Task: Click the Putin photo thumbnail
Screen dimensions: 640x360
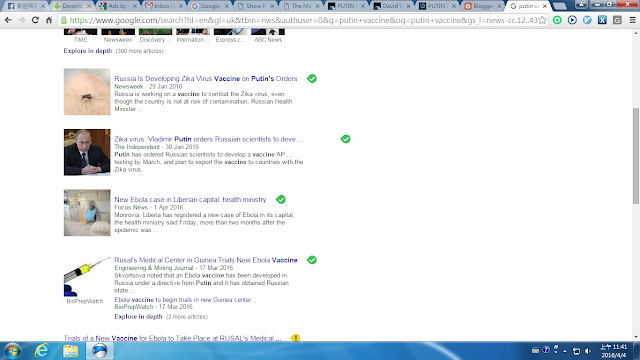Action: pos(87,152)
